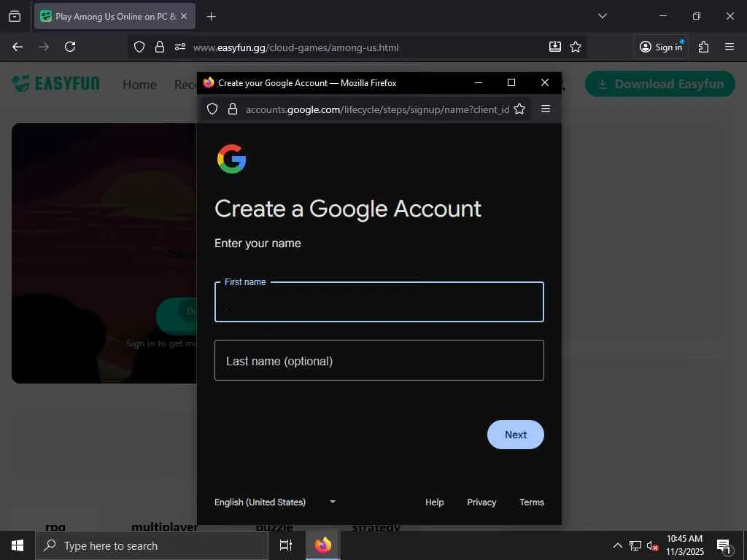Open the Terms link
Screen dimensions: 747x560
532,502
